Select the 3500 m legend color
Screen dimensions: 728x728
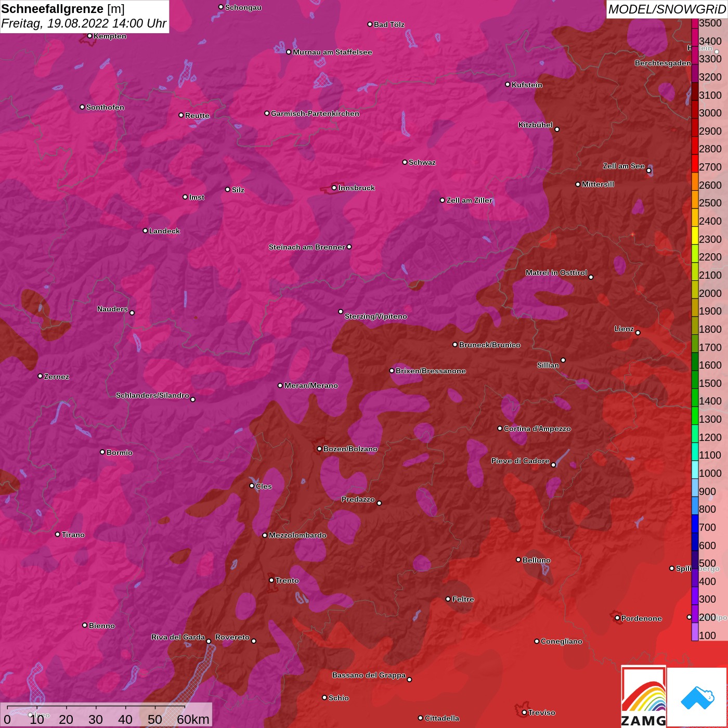(x=695, y=23)
